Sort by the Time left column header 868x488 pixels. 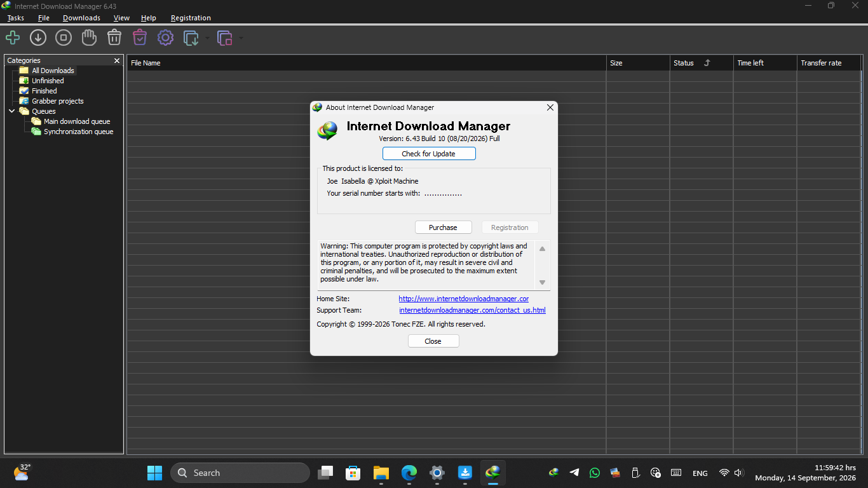coord(765,63)
